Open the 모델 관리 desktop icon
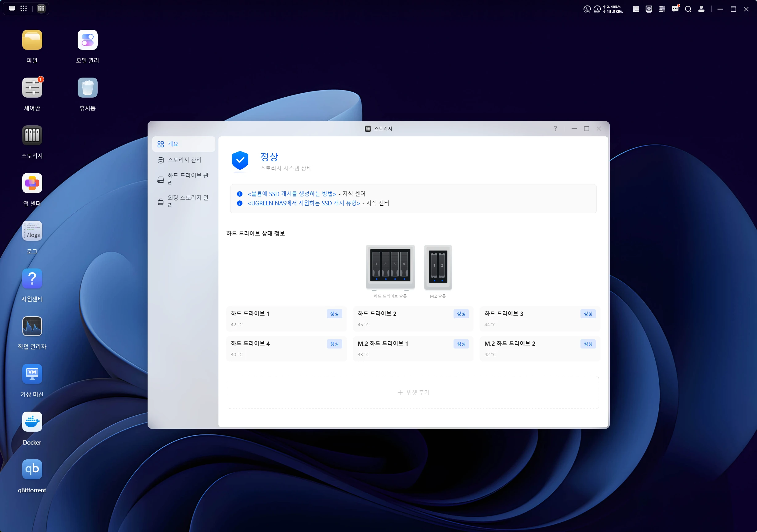The image size is (757, 532). pos(88,40)
